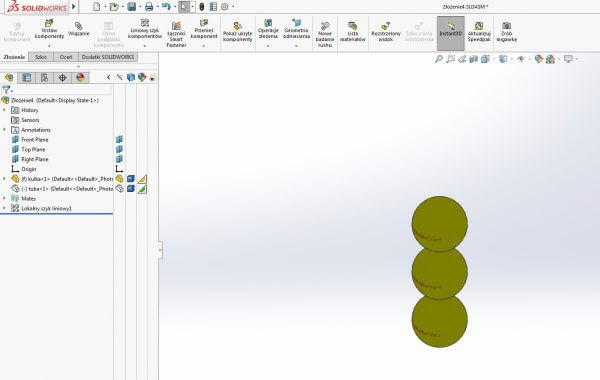Toggle tuba<1> hide/show in display pane
Viewport: 600px width, 380px height.
[119, 189]
